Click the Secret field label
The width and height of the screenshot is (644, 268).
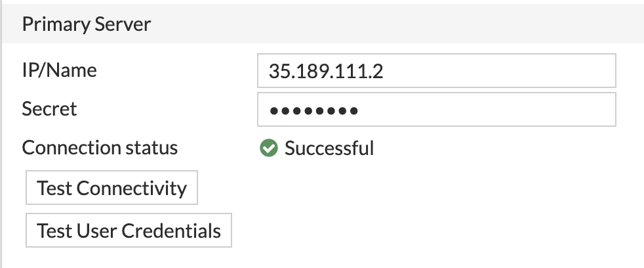[x=49, y=109]
